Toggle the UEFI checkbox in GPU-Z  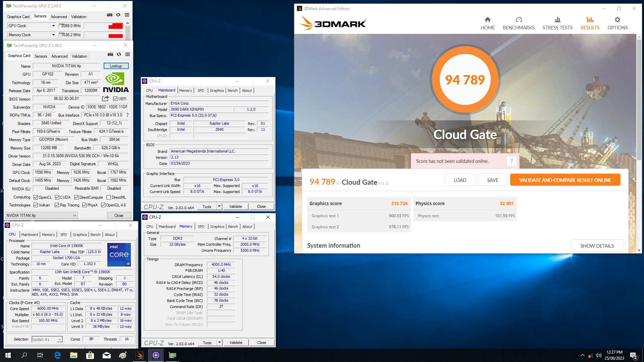tap(115, 99)
